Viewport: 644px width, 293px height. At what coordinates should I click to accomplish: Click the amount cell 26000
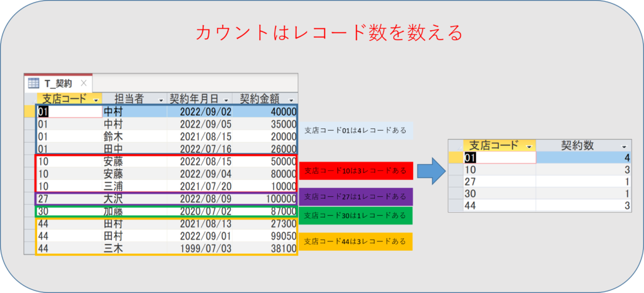tap(265, 148)
